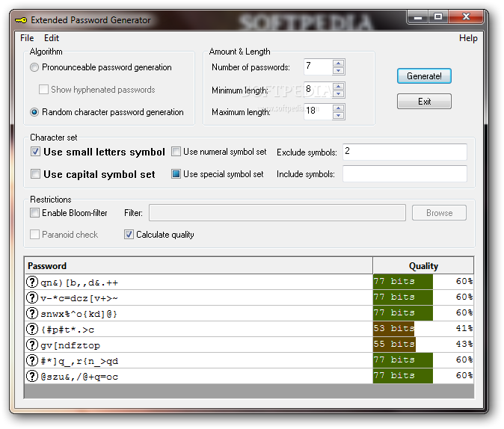This screenshot has width=504, height=429.
Task: Decrease Number of passwords with down arrow
Action: pos(338,71)
